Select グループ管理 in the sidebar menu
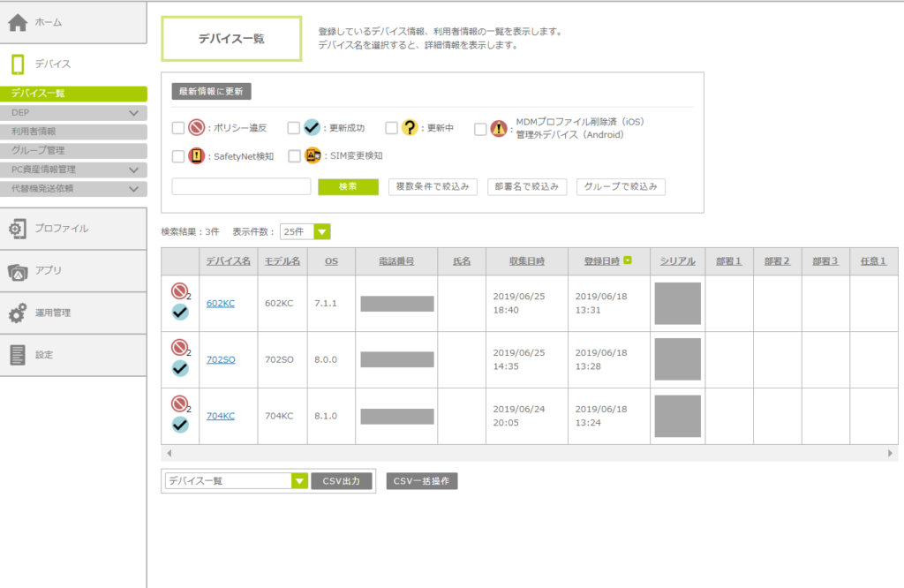Image resolution: width=904 pixels, height=588 pixels. point(38,150)
